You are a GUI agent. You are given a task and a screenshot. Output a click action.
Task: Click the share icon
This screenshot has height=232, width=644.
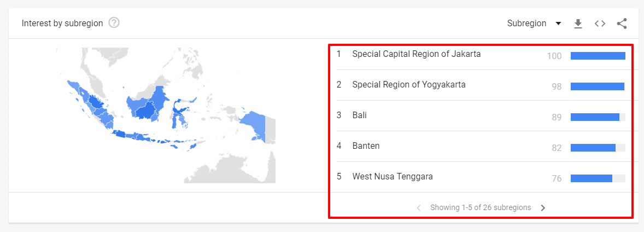622,24
